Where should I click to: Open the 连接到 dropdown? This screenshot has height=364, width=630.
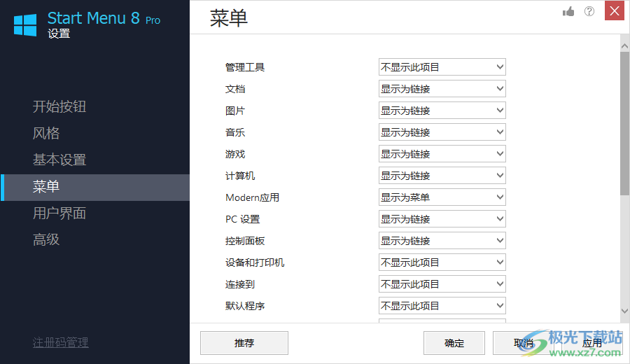(442, 284)
